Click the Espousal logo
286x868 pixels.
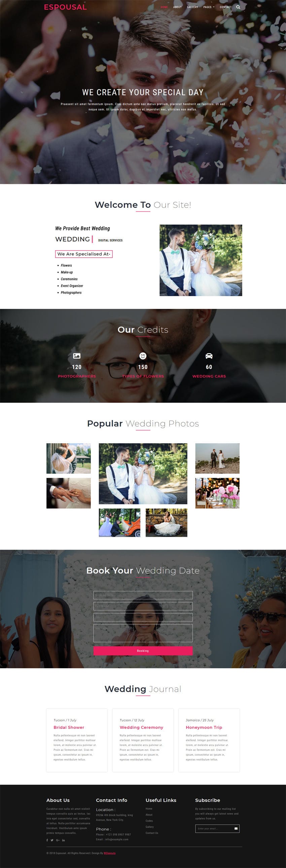coord(65,7)
